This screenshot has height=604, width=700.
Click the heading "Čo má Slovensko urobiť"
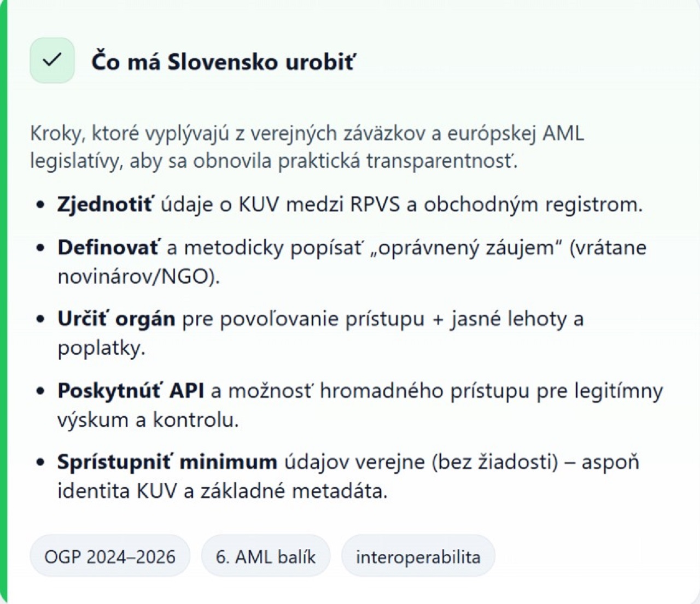coord(223,62)
